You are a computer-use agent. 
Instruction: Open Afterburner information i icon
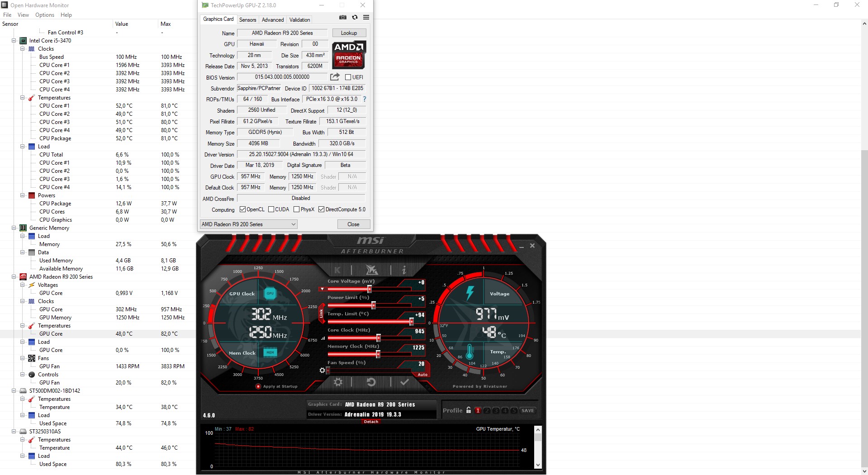click(x=404, y=270)
